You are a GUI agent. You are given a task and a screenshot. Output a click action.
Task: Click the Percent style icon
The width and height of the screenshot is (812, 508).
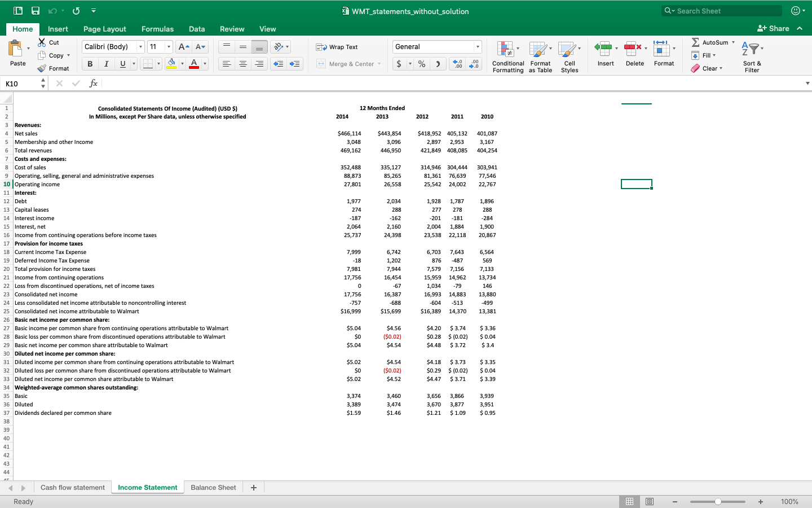pos(421,64)
